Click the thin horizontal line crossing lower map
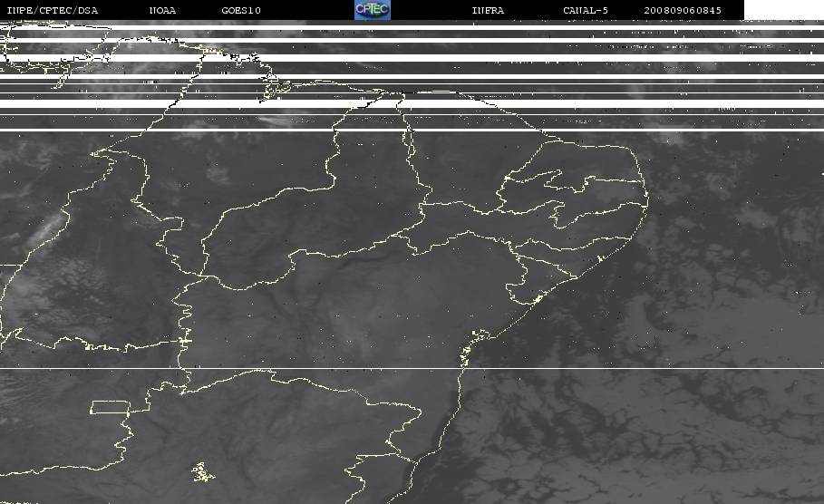The height and width of the screenshot is (504, 824). point(412,368)
